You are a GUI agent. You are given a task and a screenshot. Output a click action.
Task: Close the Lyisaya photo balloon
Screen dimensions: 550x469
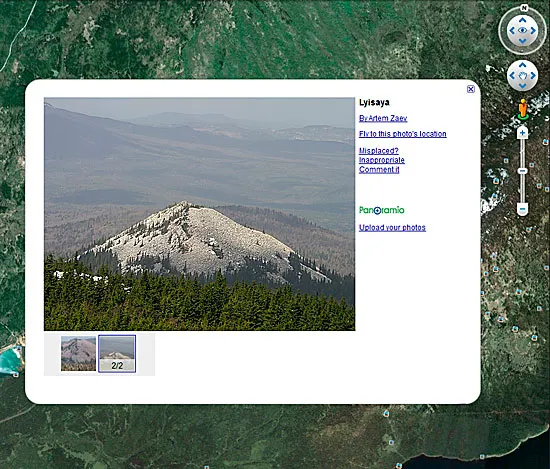[x=471, y=89]
